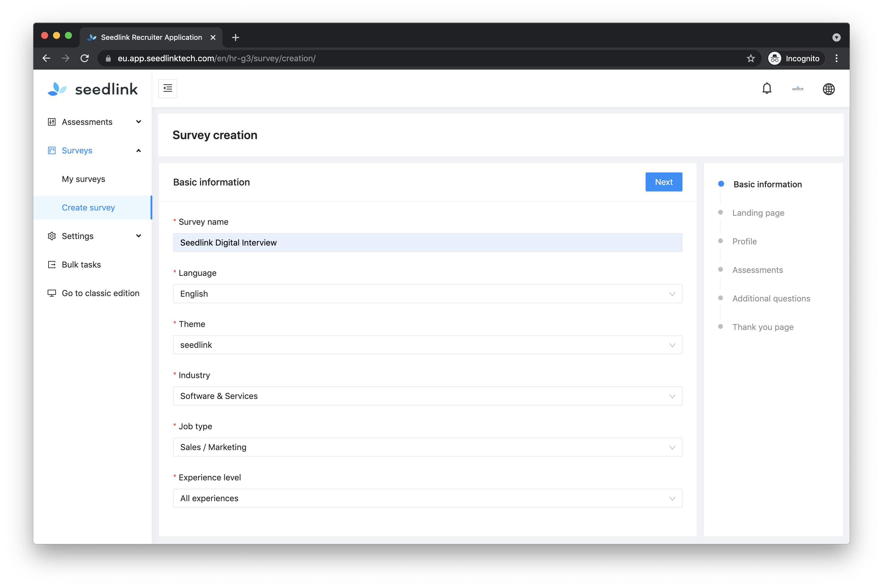The height and width of the screenshot is (588, 883).
Task: Jump to the Profile step
Action: click(x=744, y=241)
